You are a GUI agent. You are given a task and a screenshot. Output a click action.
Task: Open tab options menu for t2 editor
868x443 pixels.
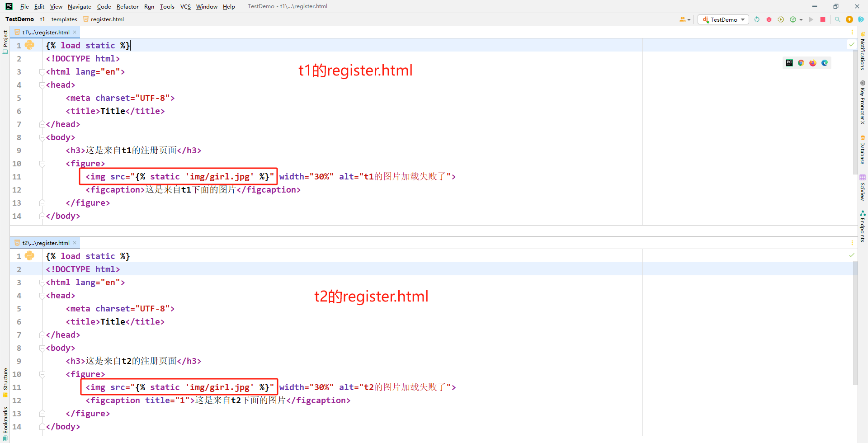tap(852, 243)
